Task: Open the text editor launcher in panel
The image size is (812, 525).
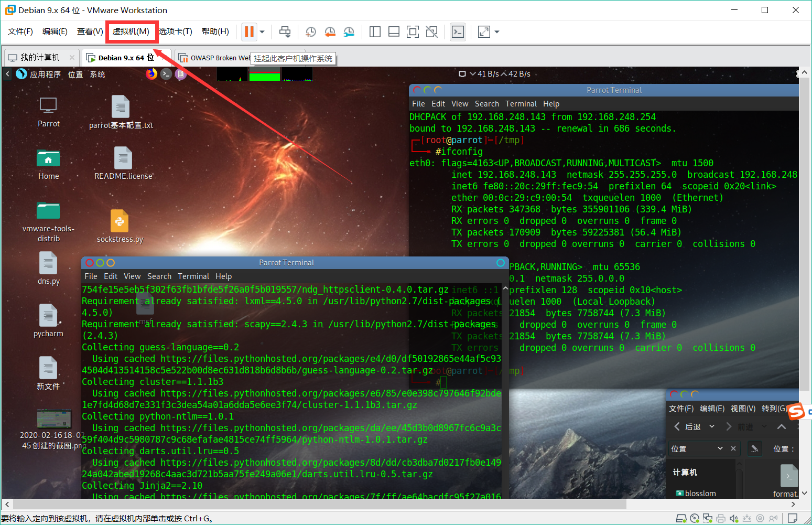Action: click(181, 74)
